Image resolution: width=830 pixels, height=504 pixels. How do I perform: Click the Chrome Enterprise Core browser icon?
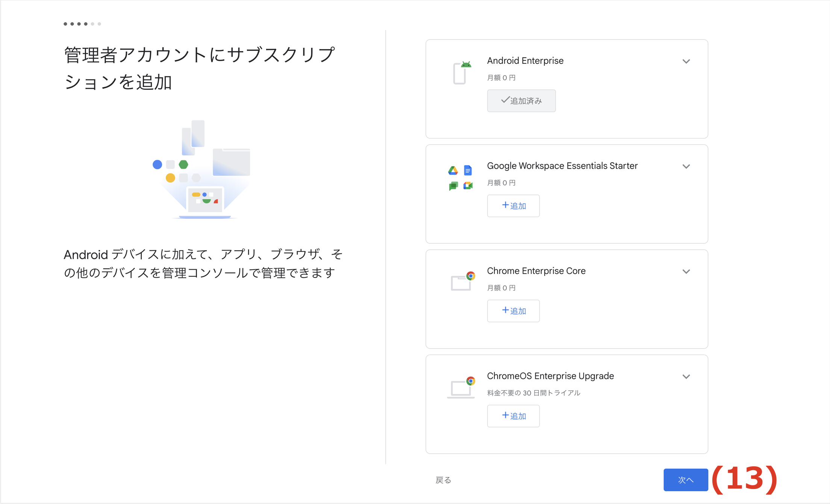point(463,281)
